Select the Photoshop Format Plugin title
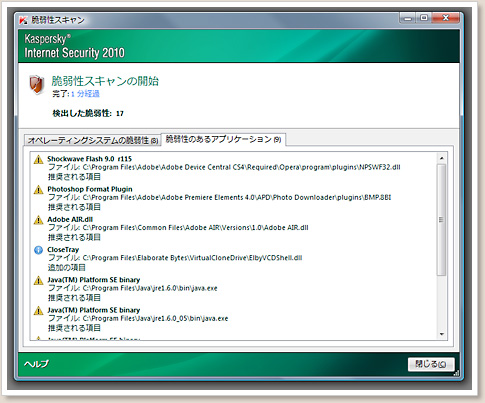Screen dimensions: 485x403 coord(90,189)
